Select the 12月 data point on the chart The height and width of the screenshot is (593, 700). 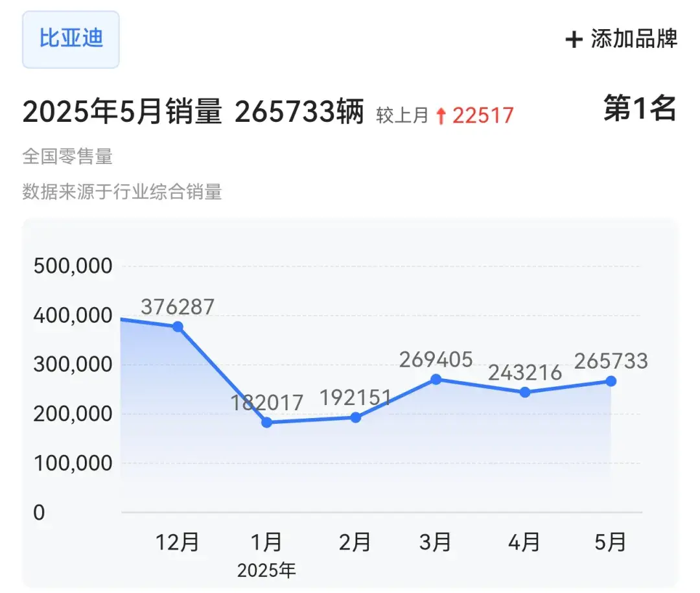click(x=178, y=327)
